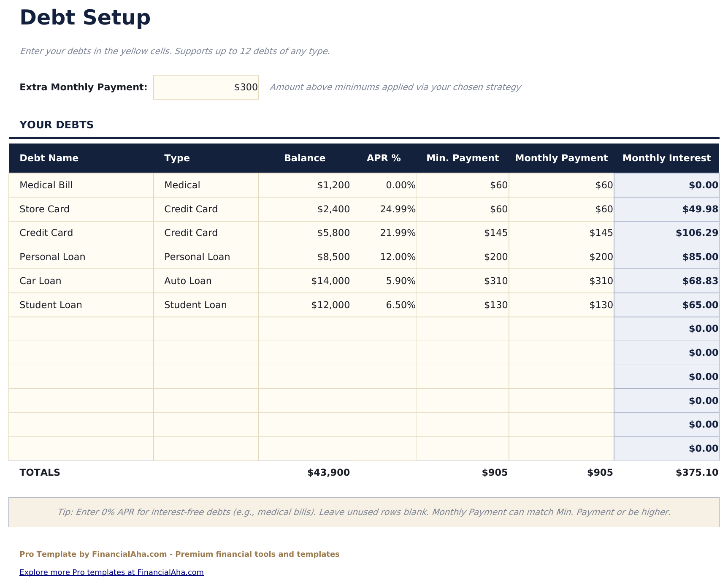Viewport: 728px width, 585px height.
Task: Open the FinancialAha.com Pro templates link
Action: (111, 572)
